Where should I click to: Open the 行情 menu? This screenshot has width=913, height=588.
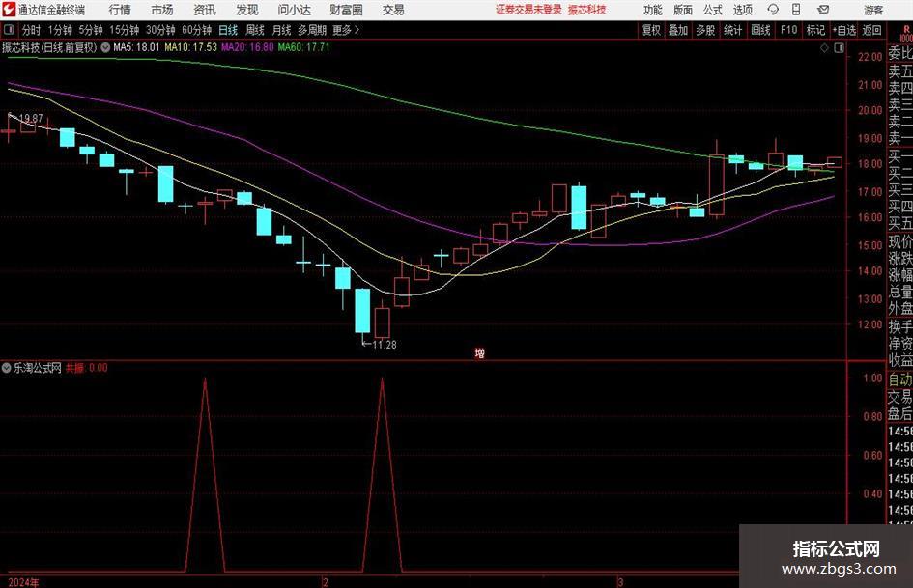click(x=120, y=10)
